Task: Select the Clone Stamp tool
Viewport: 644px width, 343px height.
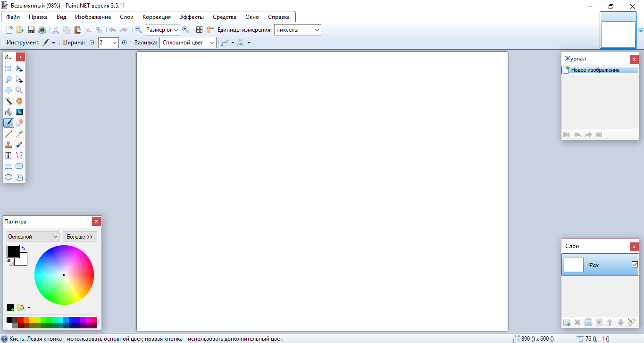Action: (x=8, y=145)
